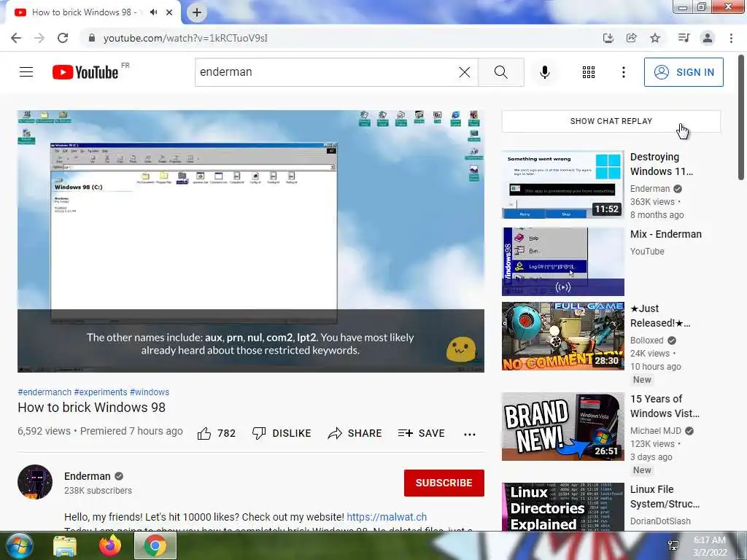Open more actions ellipsis below video

click(470, 434)
